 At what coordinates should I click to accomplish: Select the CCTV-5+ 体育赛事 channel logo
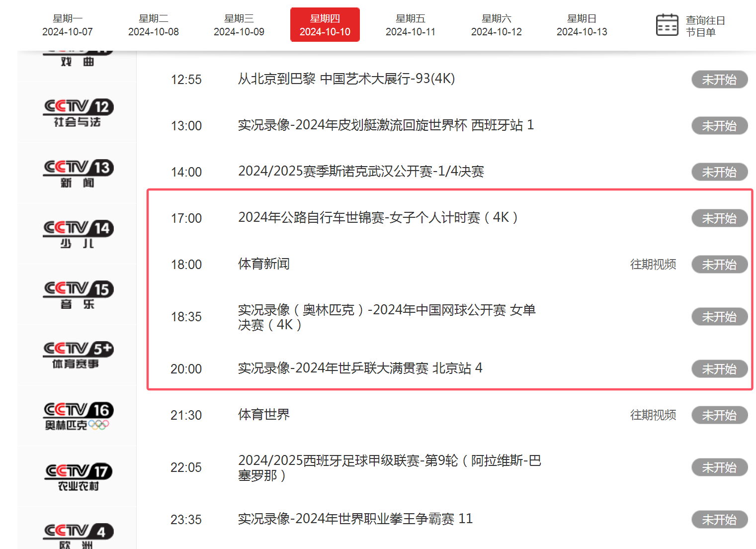(78, 356)
